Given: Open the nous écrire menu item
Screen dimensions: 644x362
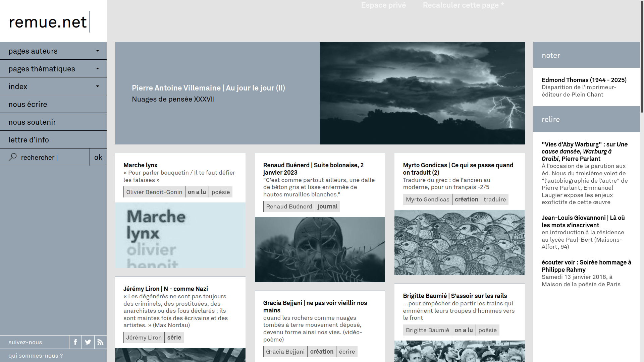Looking at the screenshot, I should pyautogui.click(x=28, y=104).
